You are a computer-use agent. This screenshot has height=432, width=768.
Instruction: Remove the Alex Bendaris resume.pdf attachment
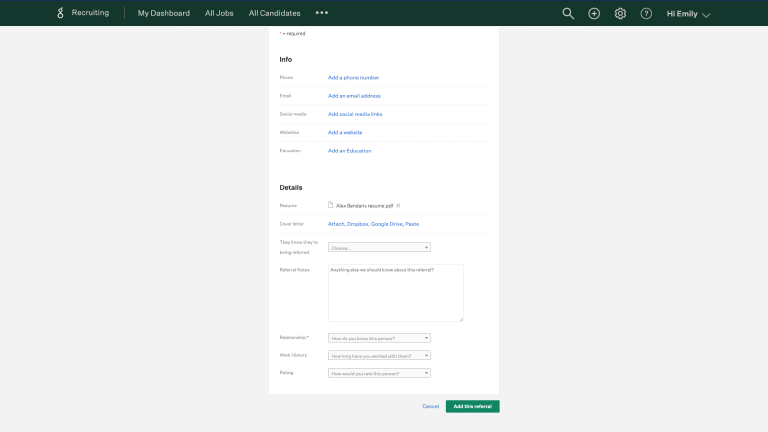pyautogui.click(x=398, y=205)
